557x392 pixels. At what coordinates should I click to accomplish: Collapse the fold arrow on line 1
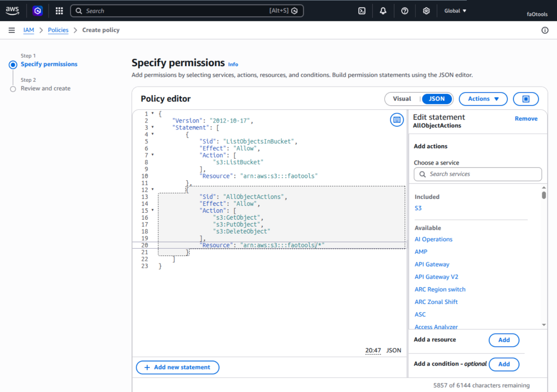pyautogui.click(x=153, y=114)
